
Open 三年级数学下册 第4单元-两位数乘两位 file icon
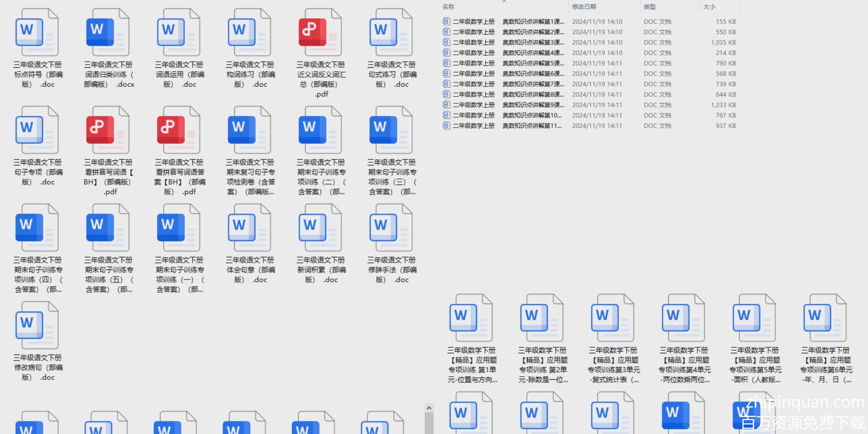pyautogui.click(x=683, y=318)
